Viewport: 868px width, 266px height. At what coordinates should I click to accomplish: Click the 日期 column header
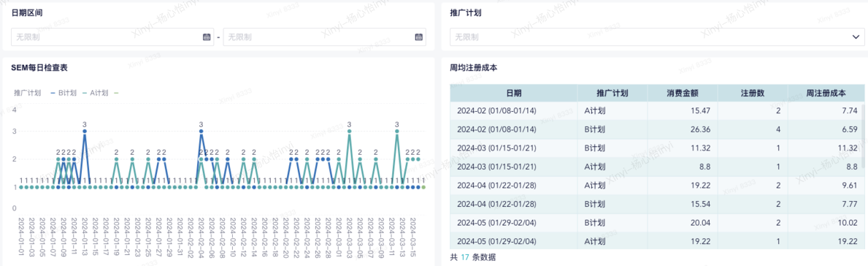pyautogui.click(x=514, y=93)
